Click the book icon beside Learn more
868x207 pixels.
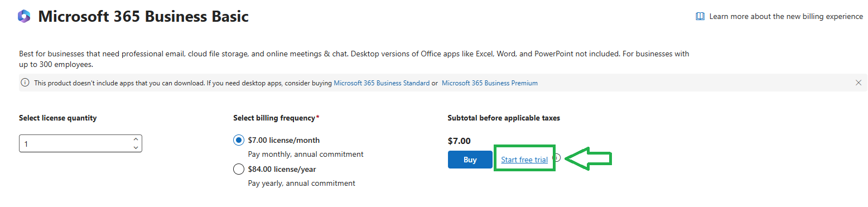[x=700, y=17]
